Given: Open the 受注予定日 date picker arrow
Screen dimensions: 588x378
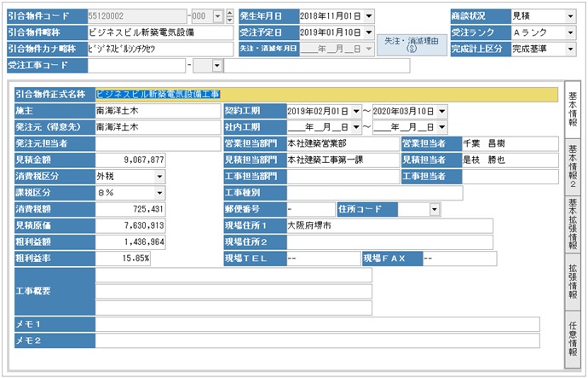Looking at the screenshot, I should click(368, 32).
